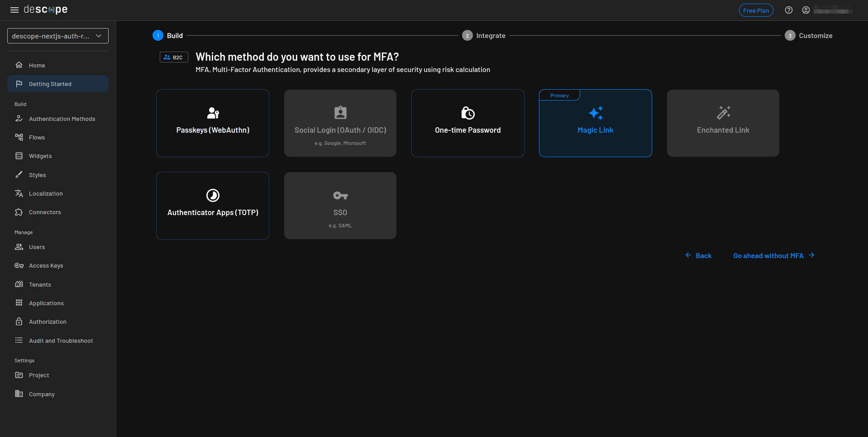Viewport: 868px width, 437px height.
Task: Click the Access Keys key icon
Action: [x=19, y=265]
